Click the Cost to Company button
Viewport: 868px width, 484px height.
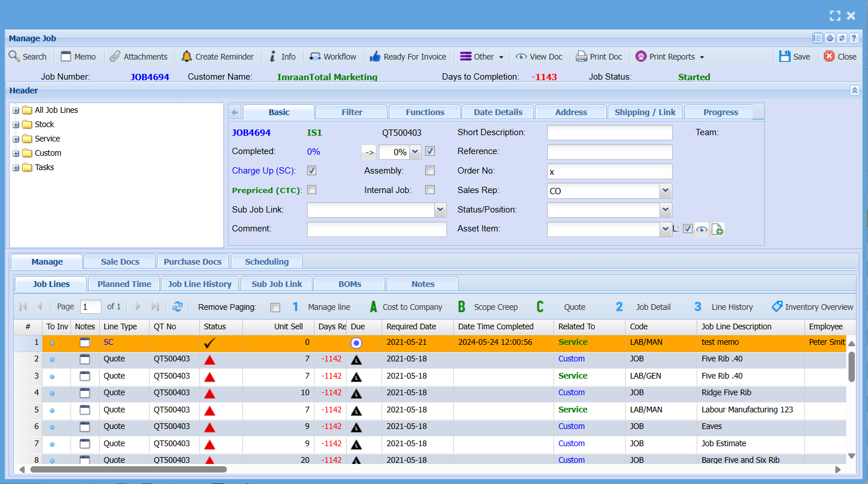(x=406, y=307)
